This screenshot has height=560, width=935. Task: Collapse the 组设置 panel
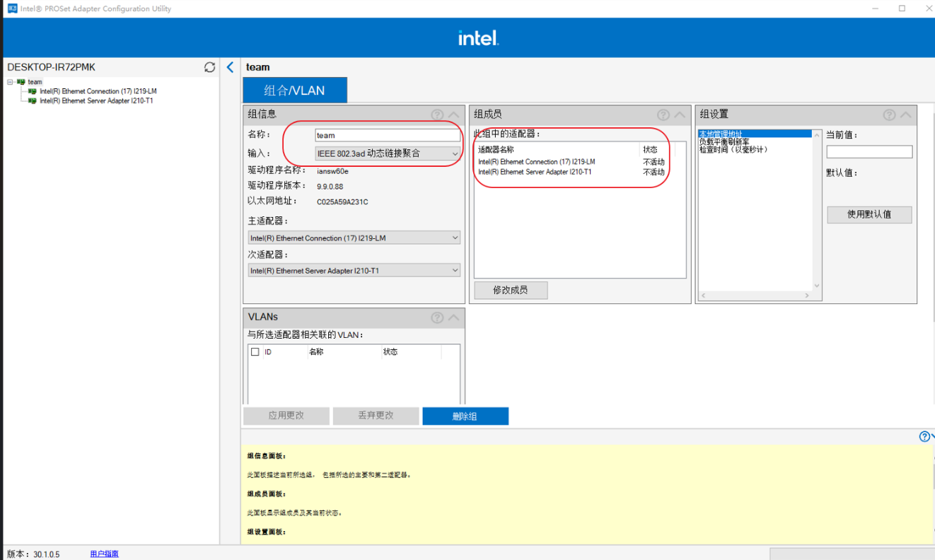(x=905, y=115)
